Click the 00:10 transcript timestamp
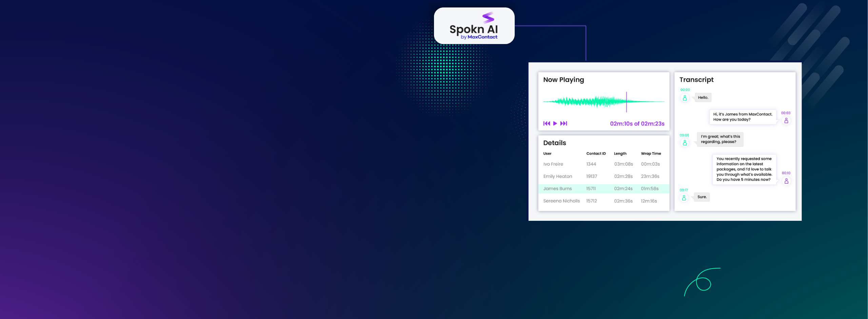868x319 pixels. pyautogui.click(x=786, y=173)
